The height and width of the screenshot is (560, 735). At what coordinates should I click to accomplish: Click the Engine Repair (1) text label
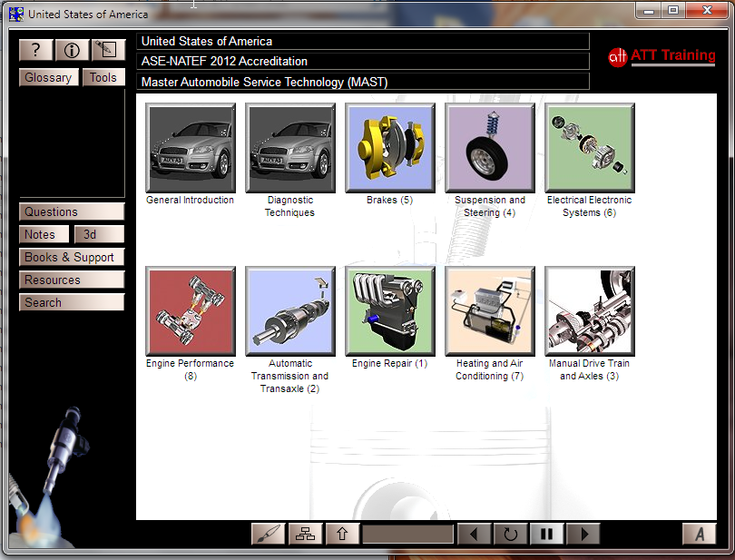(x=389, y=363)
